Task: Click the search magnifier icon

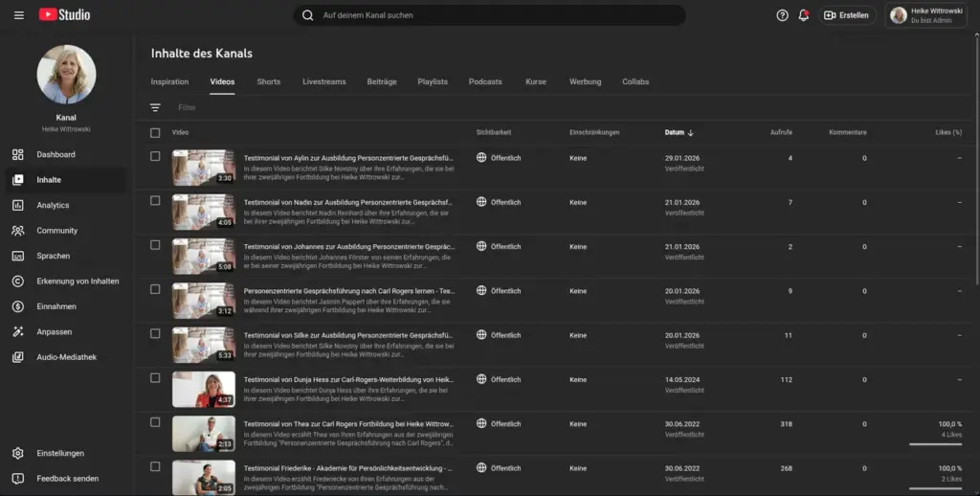Action: coord(307,15)
